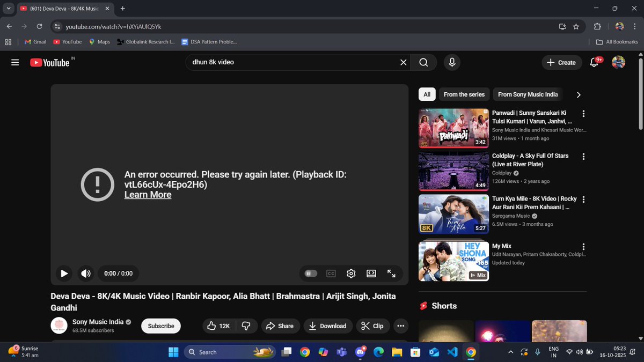
Task: Open the options menu for My Mix
Action: tap(583, 246)
